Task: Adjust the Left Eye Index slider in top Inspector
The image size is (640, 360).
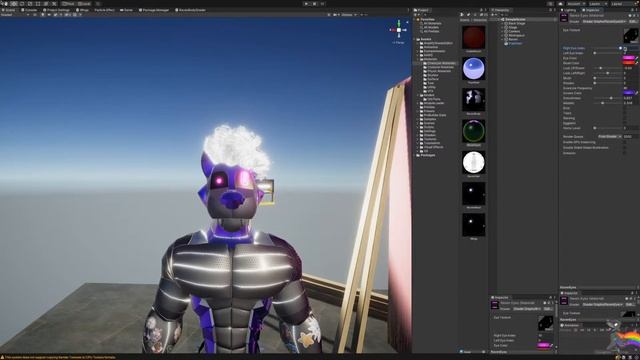Action: (608, 53)
